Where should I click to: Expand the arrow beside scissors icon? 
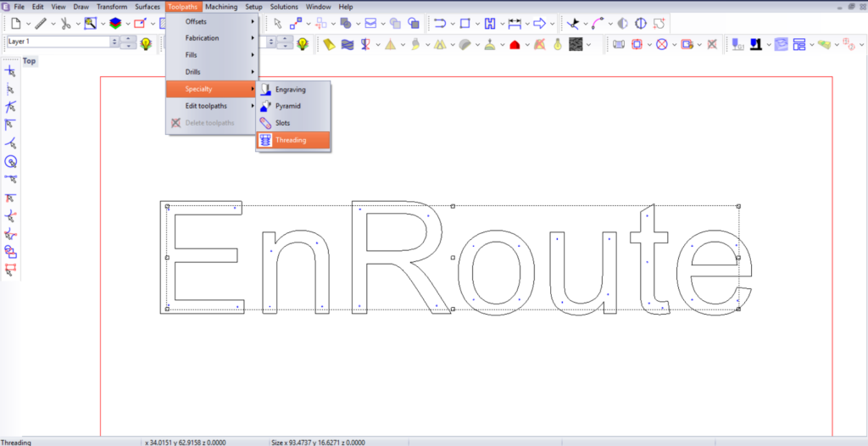(x=77, y=24)
